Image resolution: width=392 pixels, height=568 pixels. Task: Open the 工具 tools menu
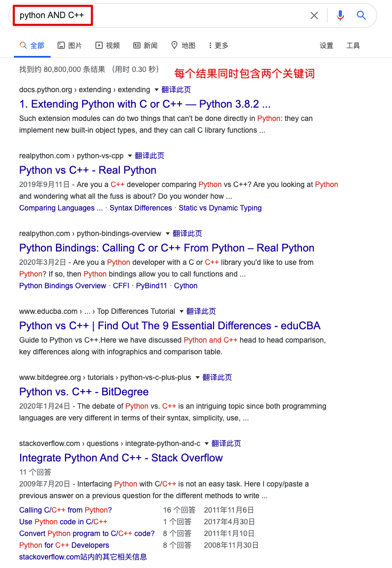pos(353,46)
